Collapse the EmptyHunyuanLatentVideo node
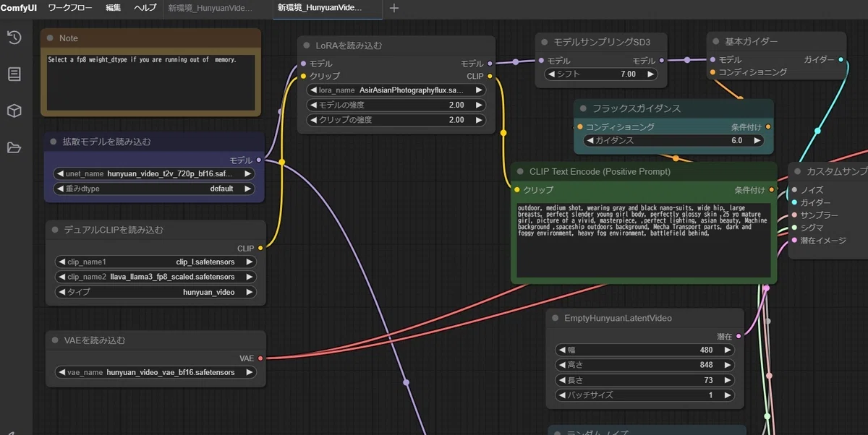Screen dimensions: 868x435 pyautogui.click(x=556, y=318)
